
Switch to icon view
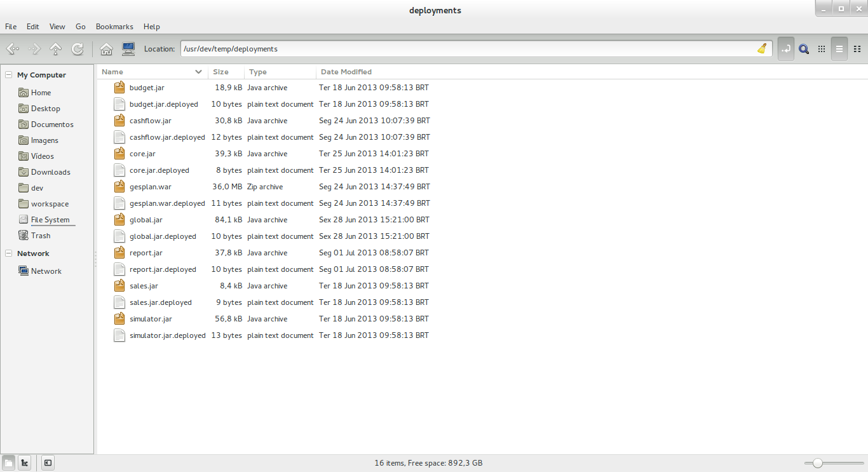click(x=821, y=48)
